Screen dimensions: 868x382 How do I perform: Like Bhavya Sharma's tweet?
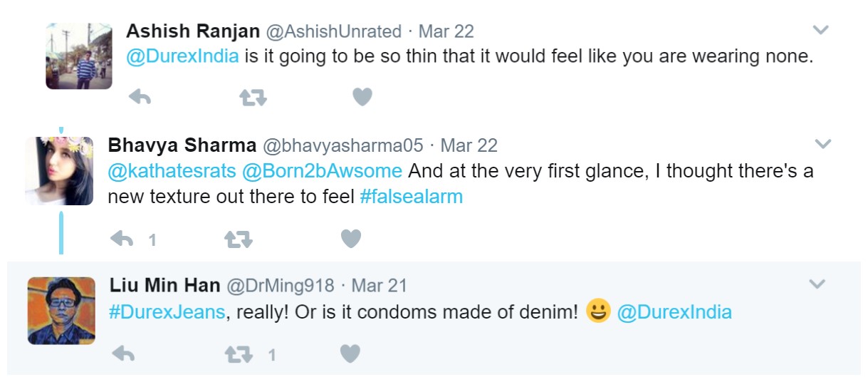tap(350, 239)
